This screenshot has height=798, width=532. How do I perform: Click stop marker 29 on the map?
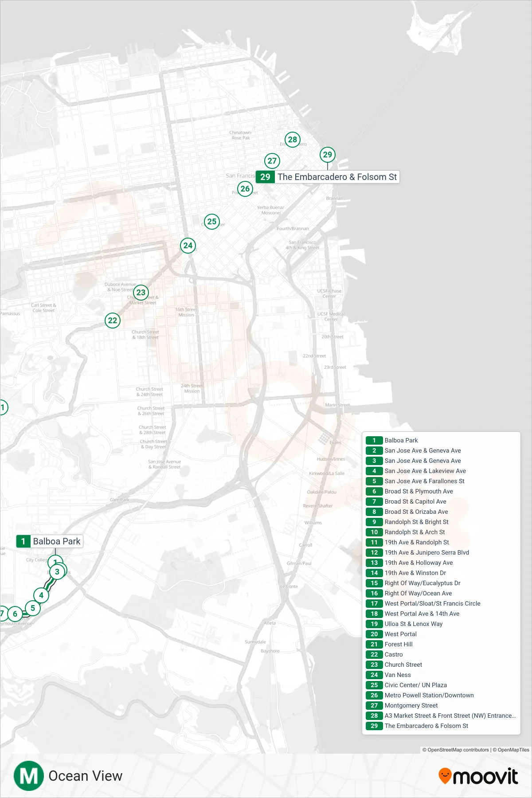[x=328, y=155]
